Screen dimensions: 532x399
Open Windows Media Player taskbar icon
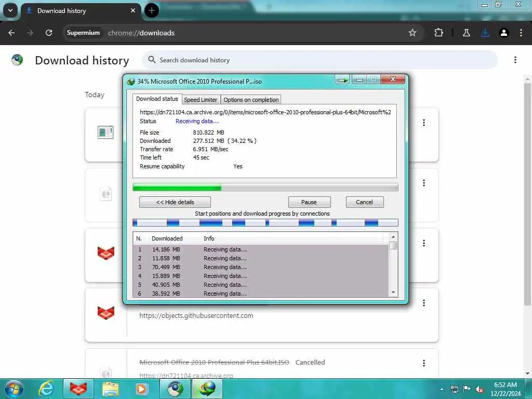pos(141,389)
